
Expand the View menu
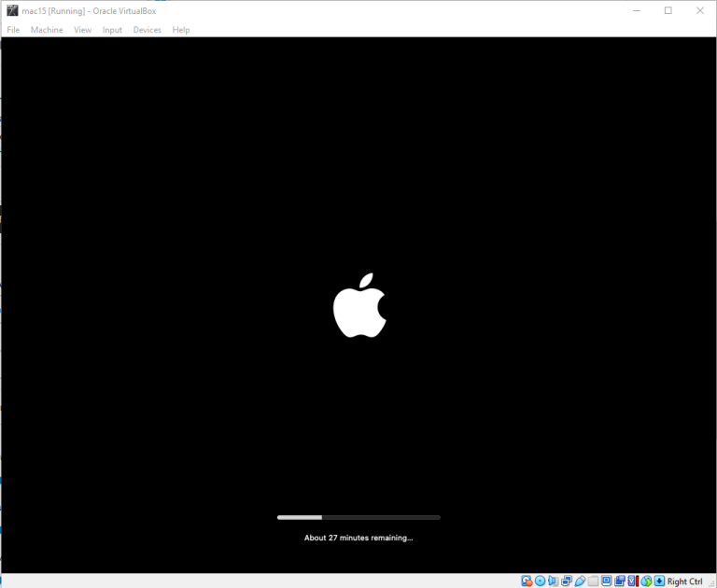click(x=83, y=30)
